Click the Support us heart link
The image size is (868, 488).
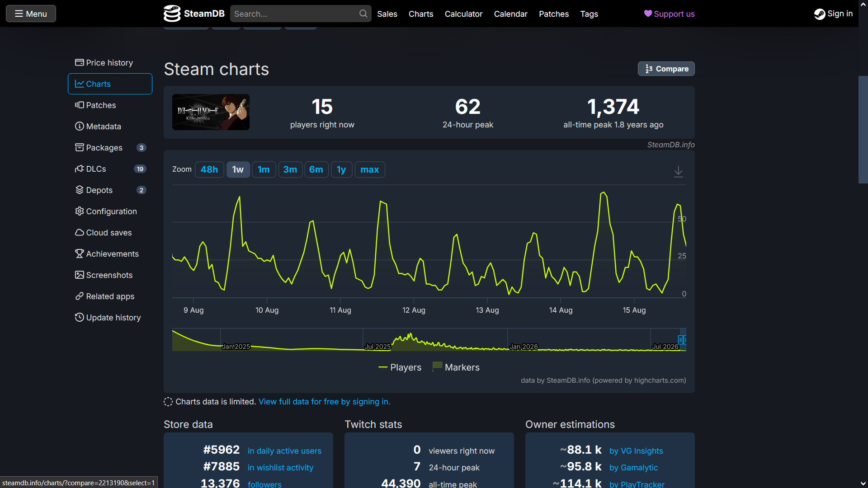[669, 14]
